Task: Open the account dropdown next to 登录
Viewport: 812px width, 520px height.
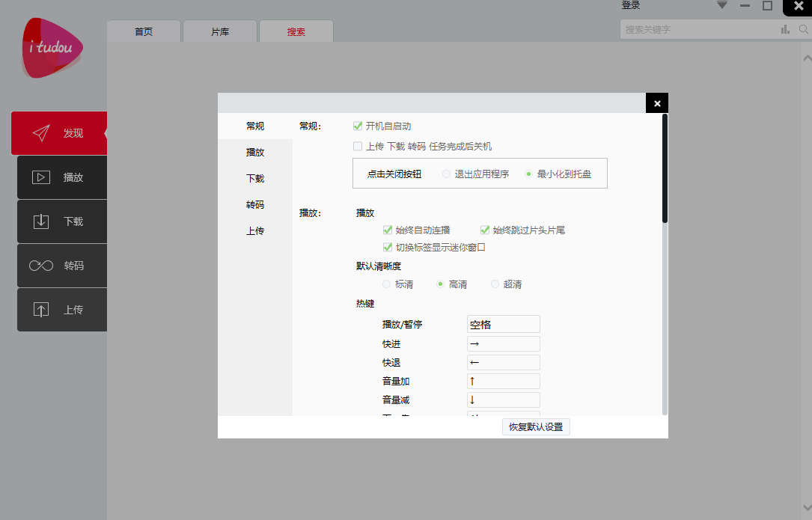Action: point(721,5)
